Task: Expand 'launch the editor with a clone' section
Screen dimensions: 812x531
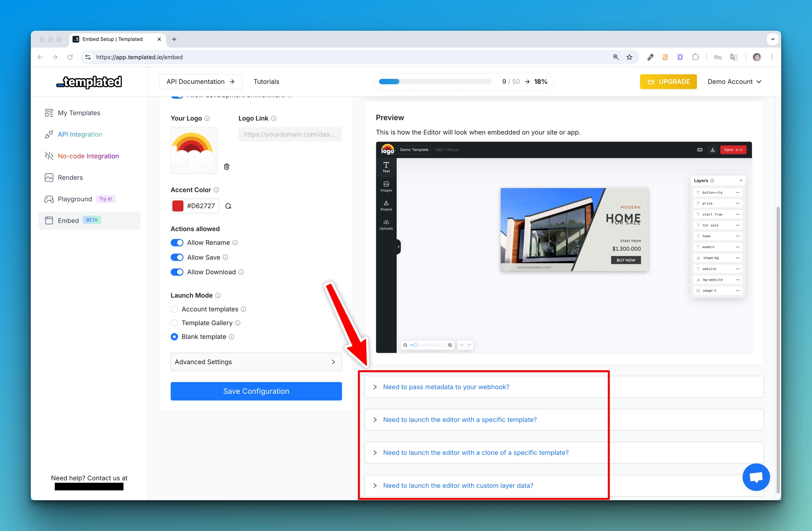Action: [x=564, y=453]
